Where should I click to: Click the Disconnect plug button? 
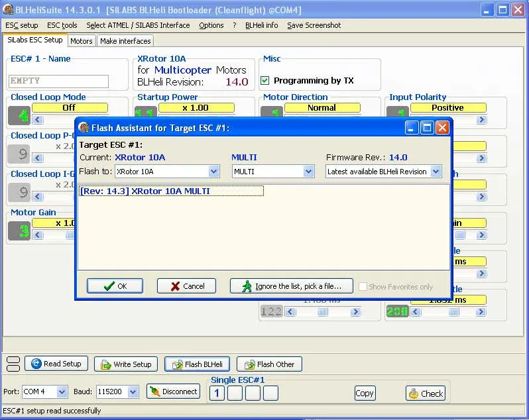coord(173,392)
